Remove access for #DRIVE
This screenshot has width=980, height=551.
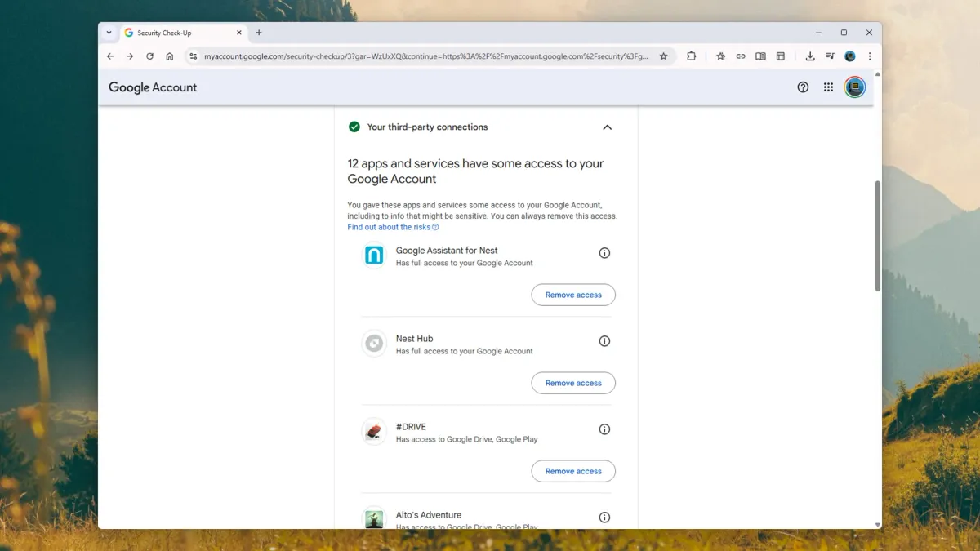tap(573, 471)
